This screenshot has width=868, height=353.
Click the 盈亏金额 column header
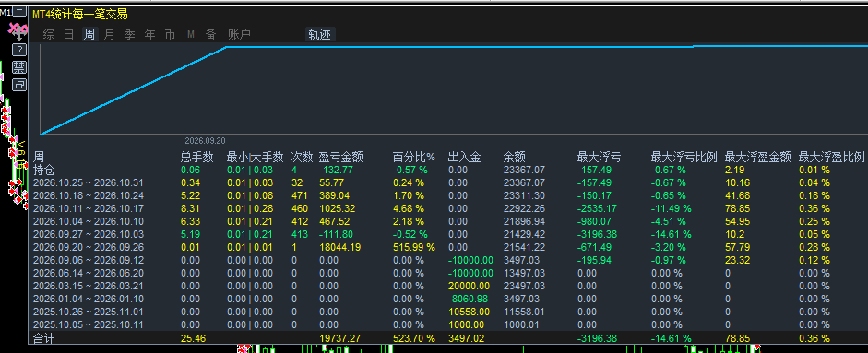341,157
